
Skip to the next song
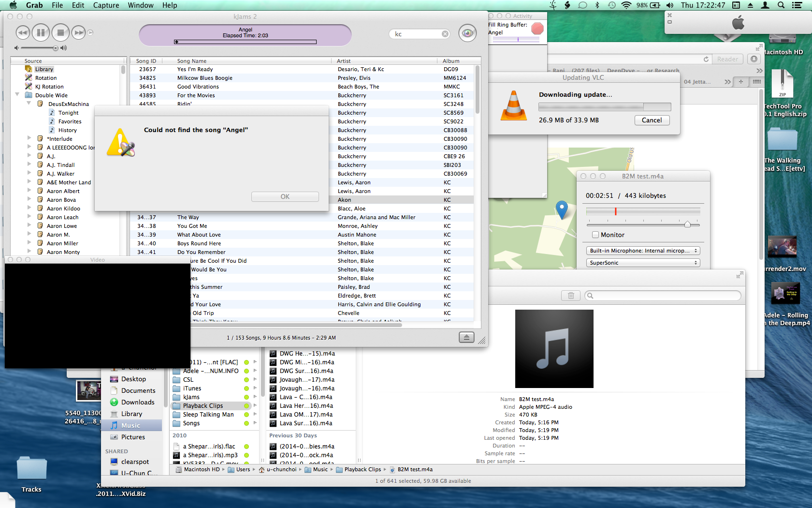[x=78, y=33]
